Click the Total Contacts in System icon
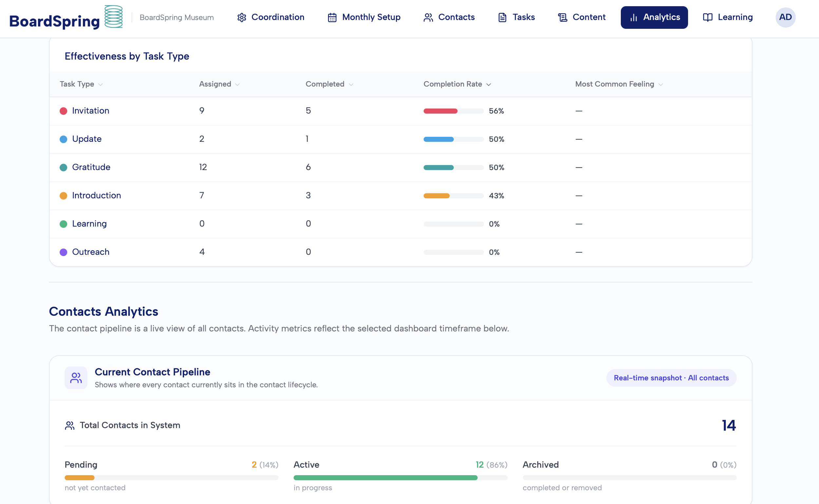 [x=70, y=425]
